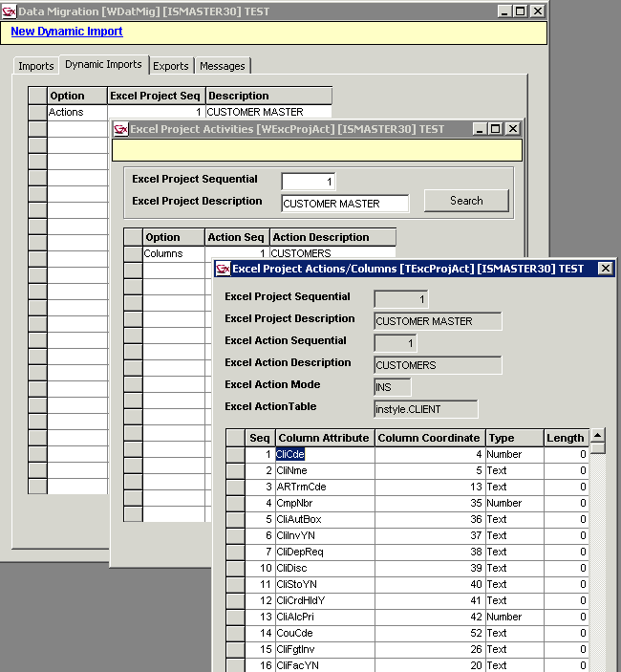Image resolution: width=621 pixels, height=672 pixels.
Task: Select the Dynamic Imports tab
Action: click(103, 64)
